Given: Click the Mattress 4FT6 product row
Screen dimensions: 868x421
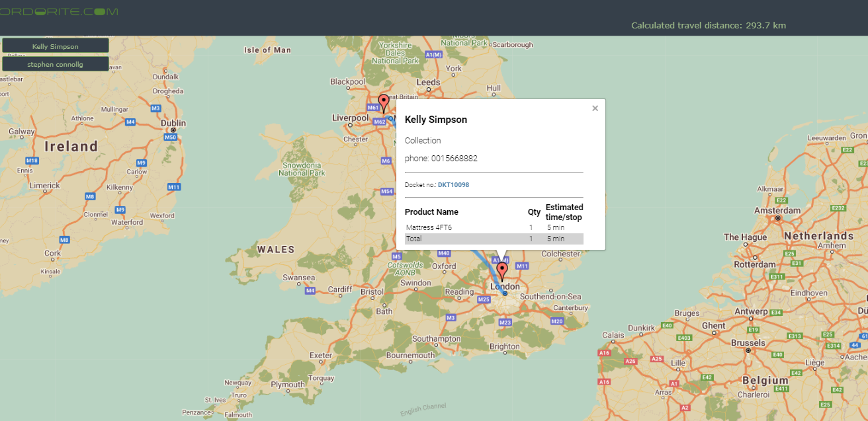Looking at the screenshot, I should point(494,227).
